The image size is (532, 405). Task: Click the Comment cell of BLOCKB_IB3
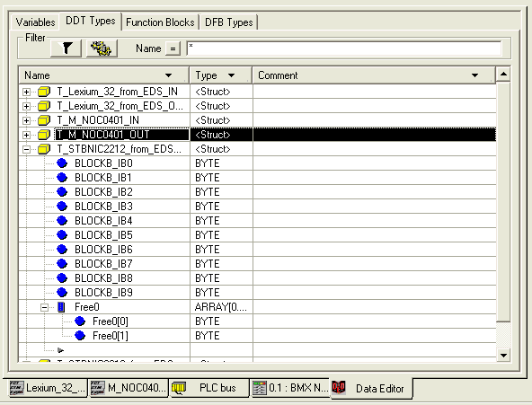[x=375, y=206]
